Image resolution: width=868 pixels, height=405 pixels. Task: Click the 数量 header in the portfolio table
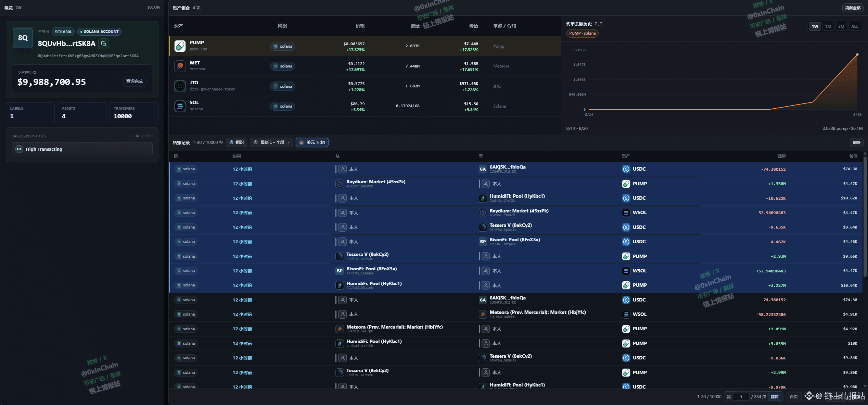click(x=415, y=26)
